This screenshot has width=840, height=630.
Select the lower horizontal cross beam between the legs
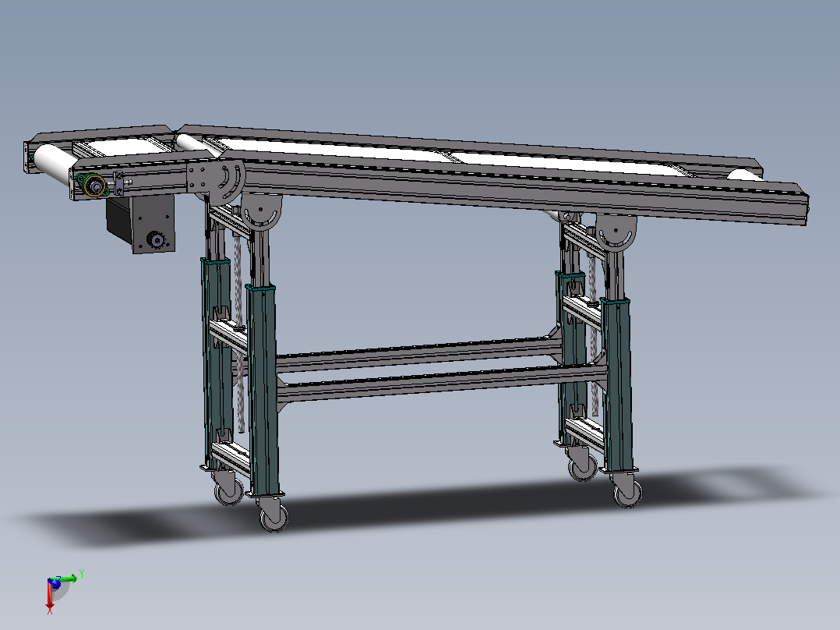tap(443, 384)
